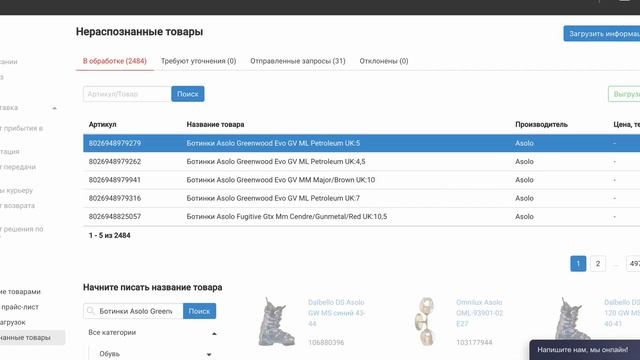Click manufacturer 'Asolo' in row 8026948979262
This screenshot has width=640, height=360.
tap(524, 162)
